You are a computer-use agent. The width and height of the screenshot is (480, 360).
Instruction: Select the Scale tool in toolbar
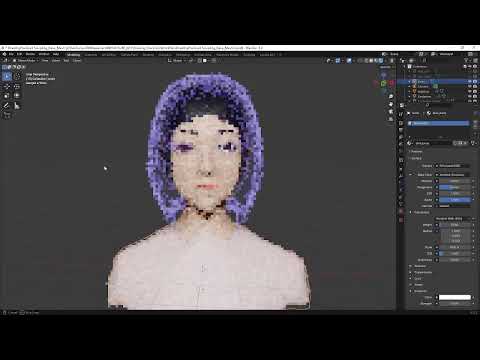point(7,96)
